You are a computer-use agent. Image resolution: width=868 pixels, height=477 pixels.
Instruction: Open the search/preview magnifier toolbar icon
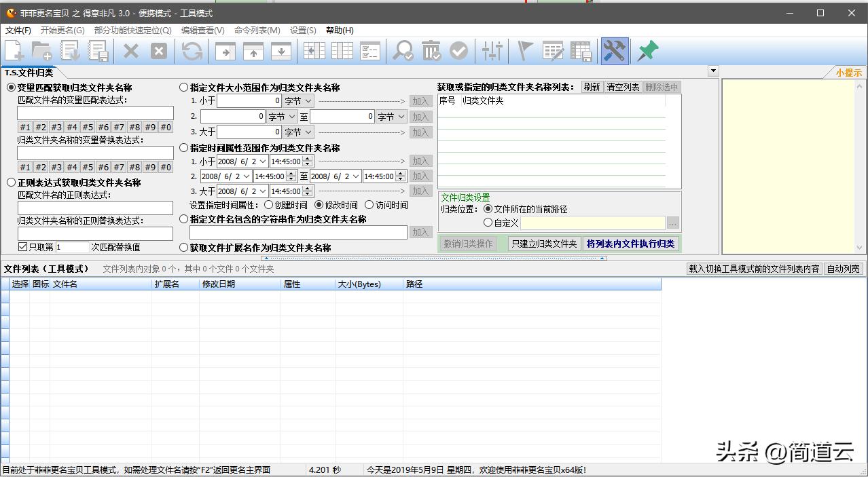pyautogui.click(x=403, y=50)
